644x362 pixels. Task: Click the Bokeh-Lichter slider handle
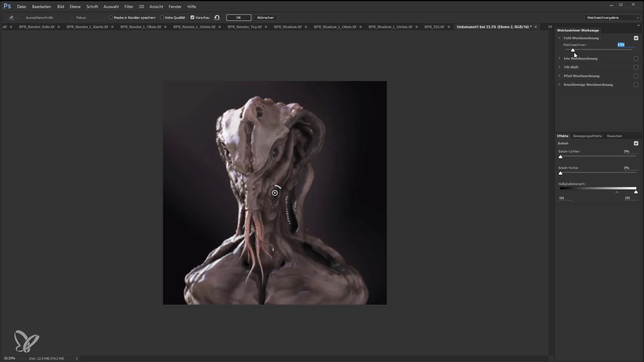[560, 157]
